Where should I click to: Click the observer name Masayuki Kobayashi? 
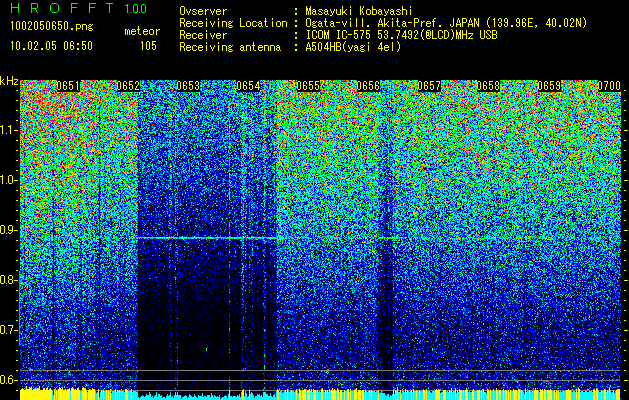tap(359, 11)
